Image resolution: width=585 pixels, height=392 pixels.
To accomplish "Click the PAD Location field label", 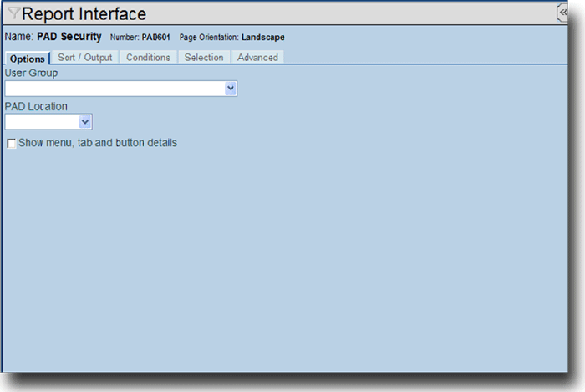I will click(36, 107).
